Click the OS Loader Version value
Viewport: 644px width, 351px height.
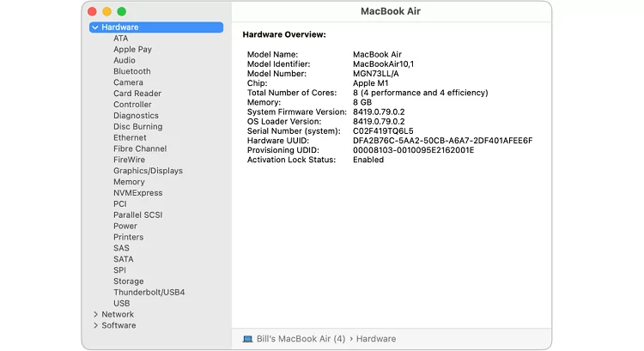(379, 122)
